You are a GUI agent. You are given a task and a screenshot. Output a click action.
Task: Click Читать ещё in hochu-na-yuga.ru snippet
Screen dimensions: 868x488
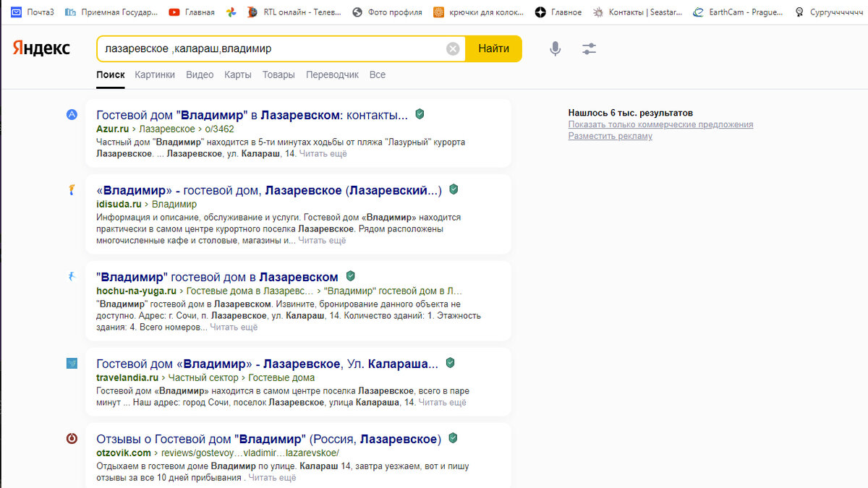(x=234, y=327)
